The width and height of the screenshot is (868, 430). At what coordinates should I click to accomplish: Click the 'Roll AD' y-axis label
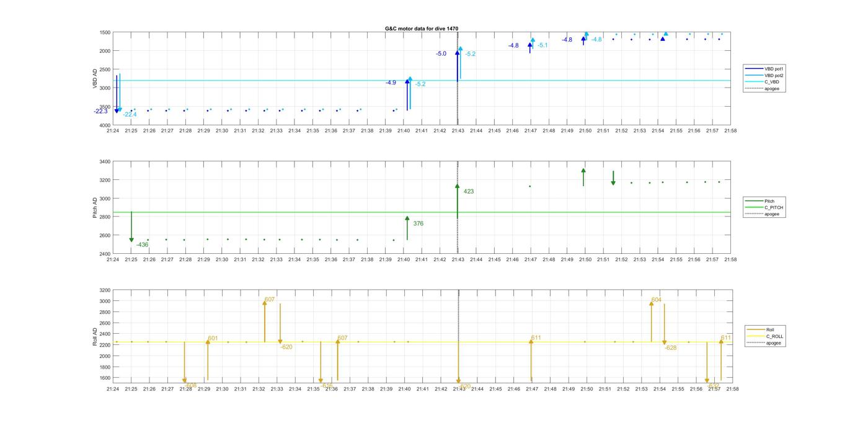point(95,336)
